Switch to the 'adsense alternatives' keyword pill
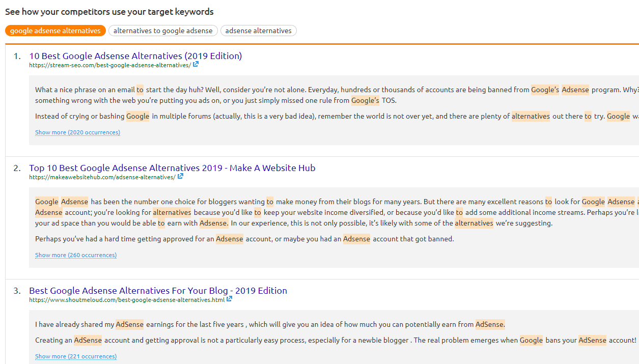Screen dimensions: 639x364 (x=258, y=31)
